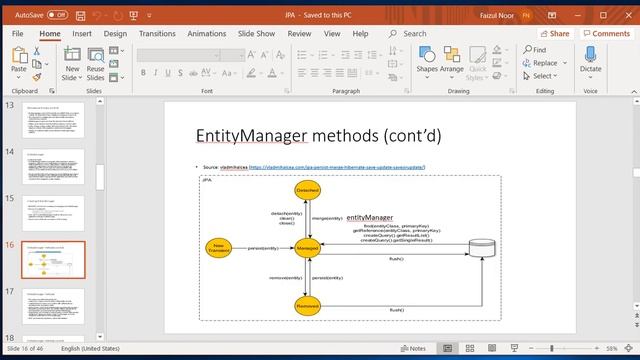This screenshot has height=360, width=640.
Task: Open the Arrange menu button
Action: coord(451,63)
